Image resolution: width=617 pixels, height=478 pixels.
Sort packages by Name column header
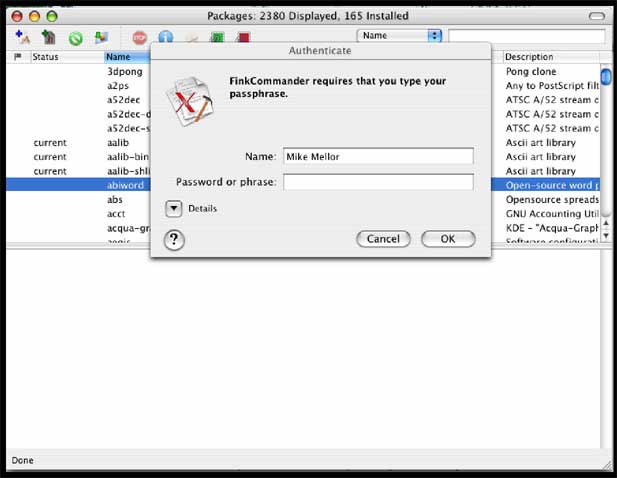coord(127,57)
